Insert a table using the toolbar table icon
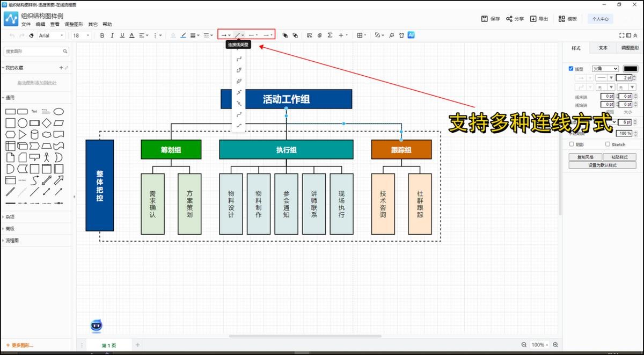The width and height of the screenshot is (644, 355). [360, 35]
